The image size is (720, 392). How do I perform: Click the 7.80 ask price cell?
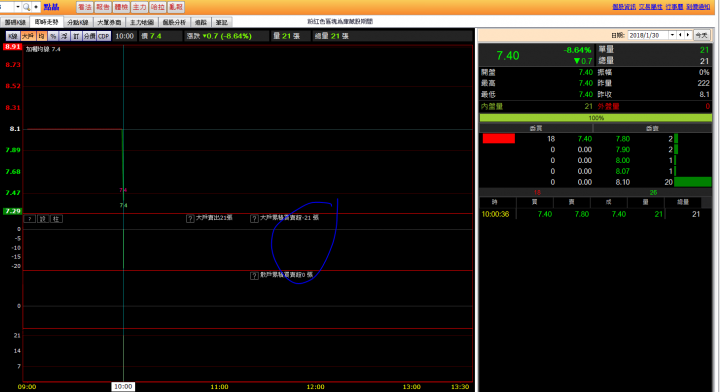click(623, 139)
